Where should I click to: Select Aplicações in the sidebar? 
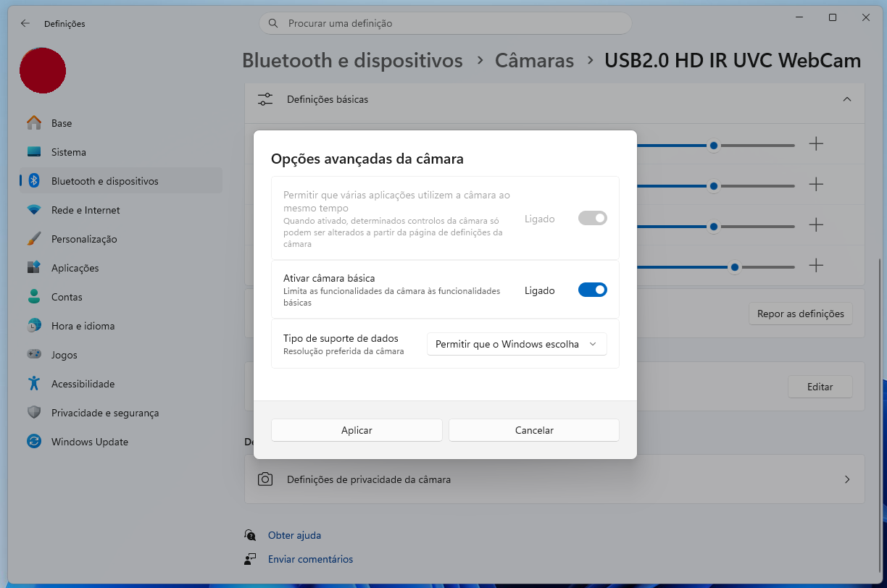point(121,268)
